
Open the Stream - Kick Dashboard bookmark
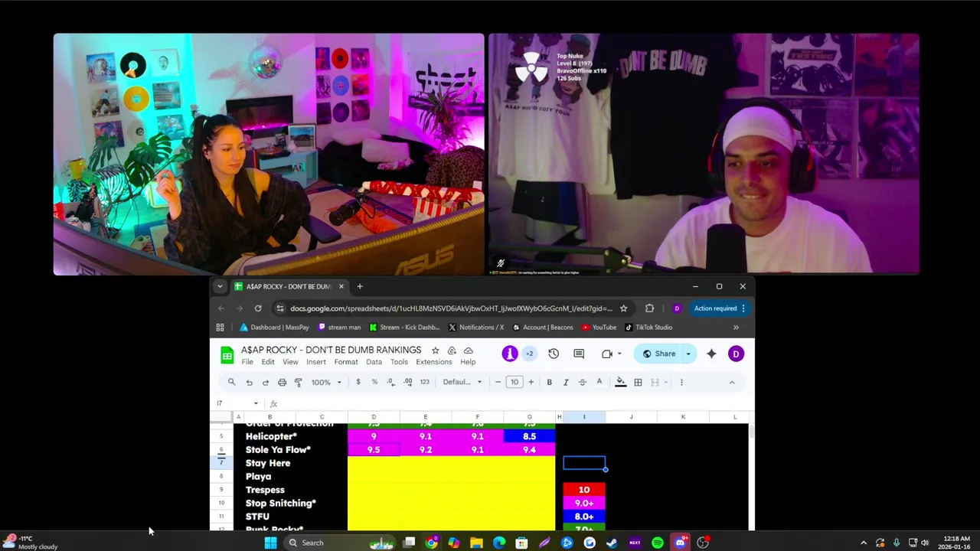pos(404,328)
